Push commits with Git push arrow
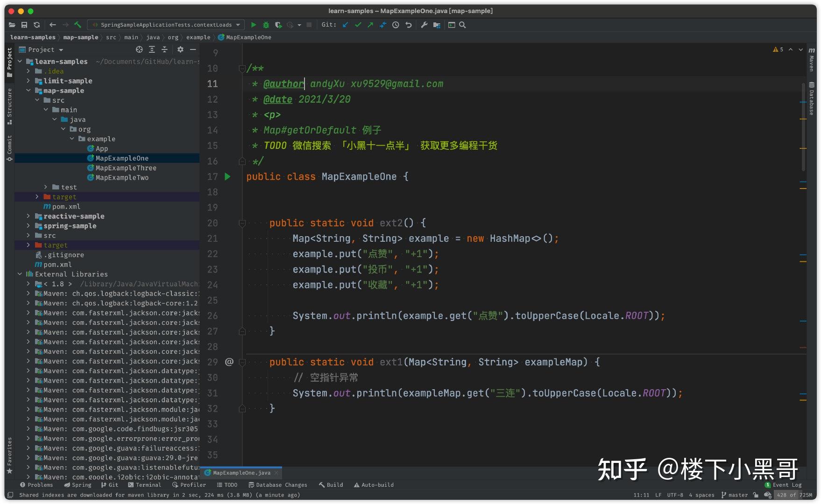The image size is (821, 504). [370, 25]
